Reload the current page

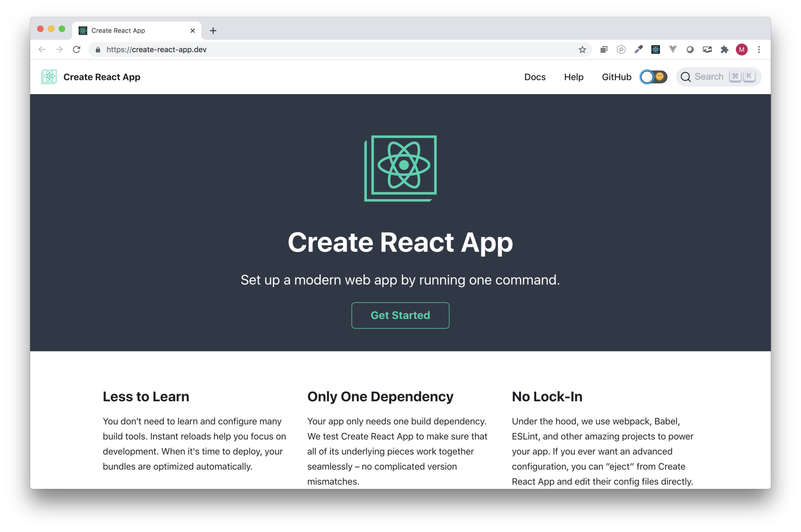[77, 50]
